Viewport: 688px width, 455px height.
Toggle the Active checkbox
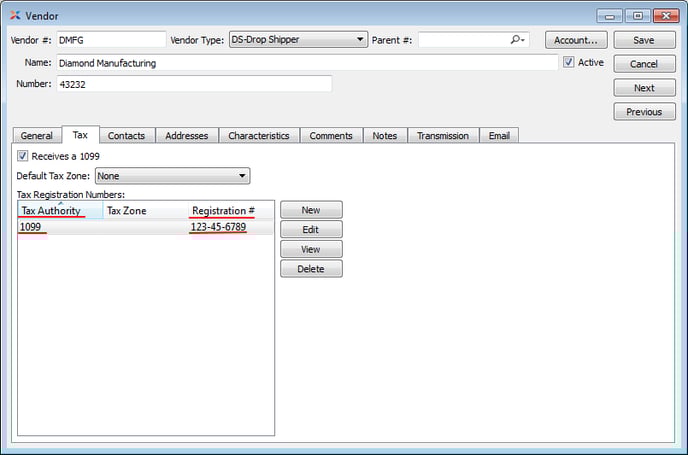(569, 62)
